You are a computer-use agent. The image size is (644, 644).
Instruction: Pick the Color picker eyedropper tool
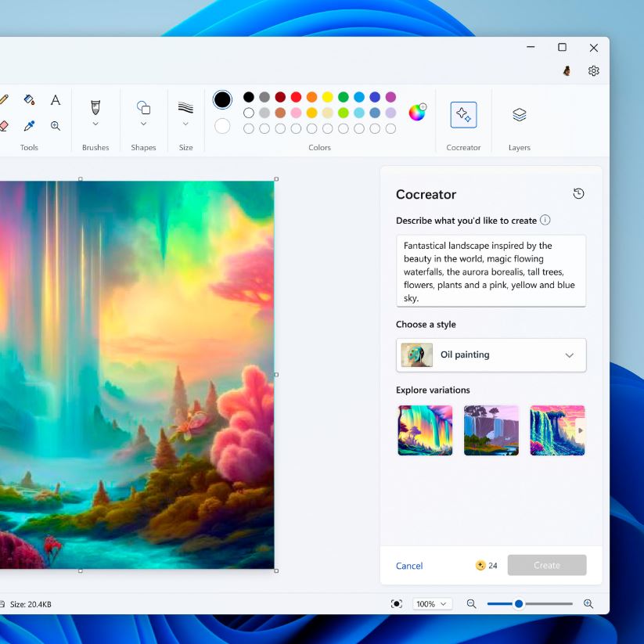click(x=29, y=125)
